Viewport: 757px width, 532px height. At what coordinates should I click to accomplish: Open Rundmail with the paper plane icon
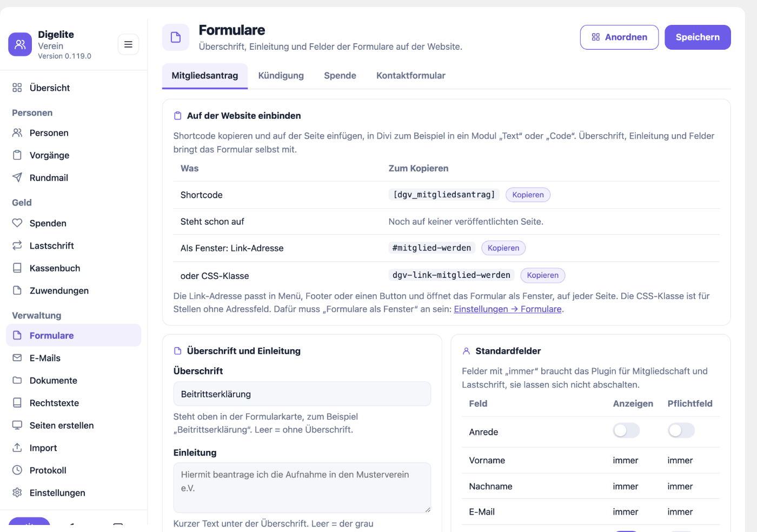click(17, 177)
